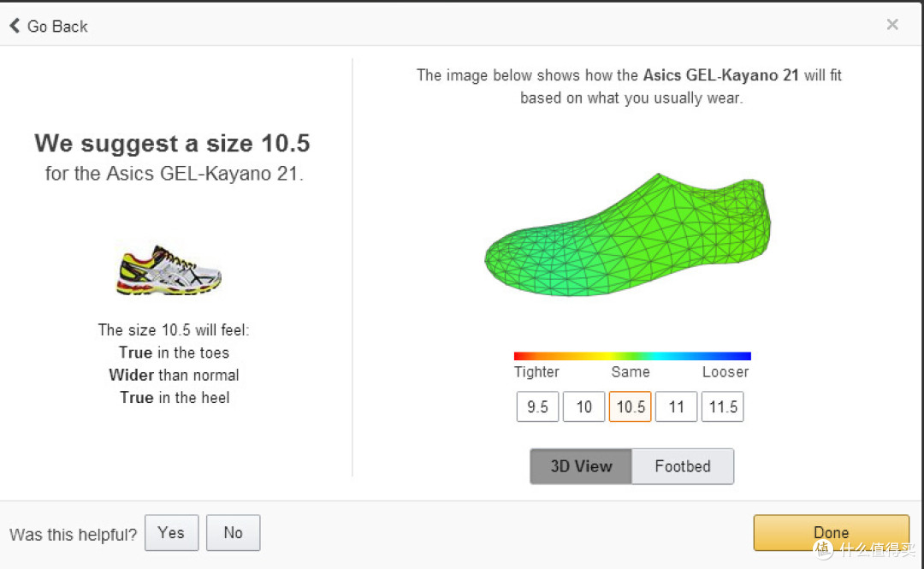Screen dimensions: 924x569
Task: Click the Go Back arrow link
Action: (48, 26)
